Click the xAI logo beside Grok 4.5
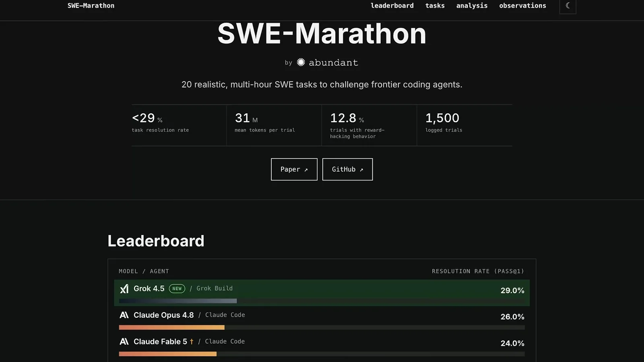 click(x=124, y=289)
